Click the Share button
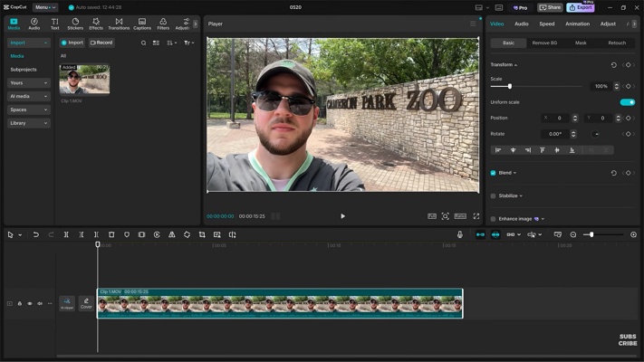Viewport: 644px width, 362px height. (x=550, y=7)
